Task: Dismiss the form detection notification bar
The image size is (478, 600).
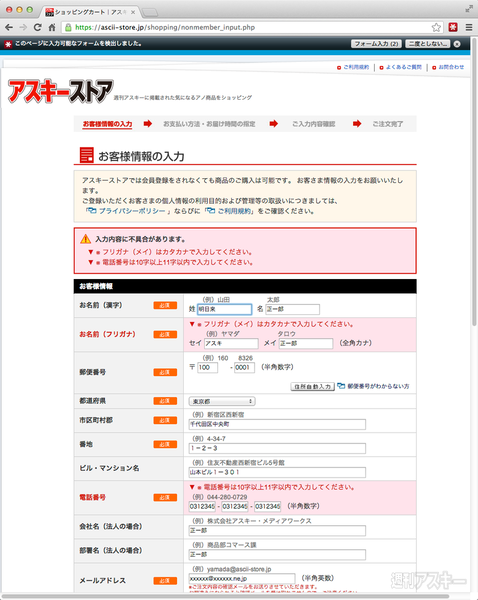Action: (457, 44)
